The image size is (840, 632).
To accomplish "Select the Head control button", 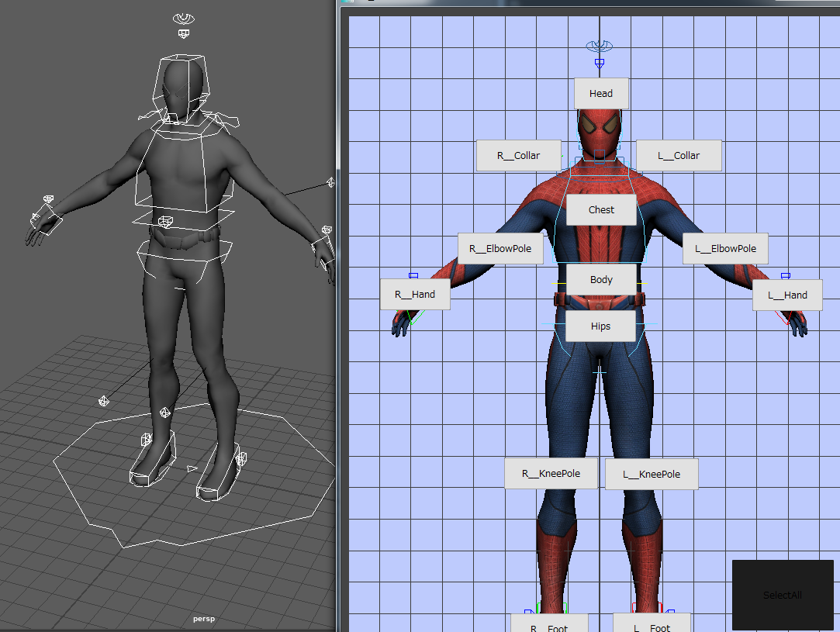I will [601, 94].
